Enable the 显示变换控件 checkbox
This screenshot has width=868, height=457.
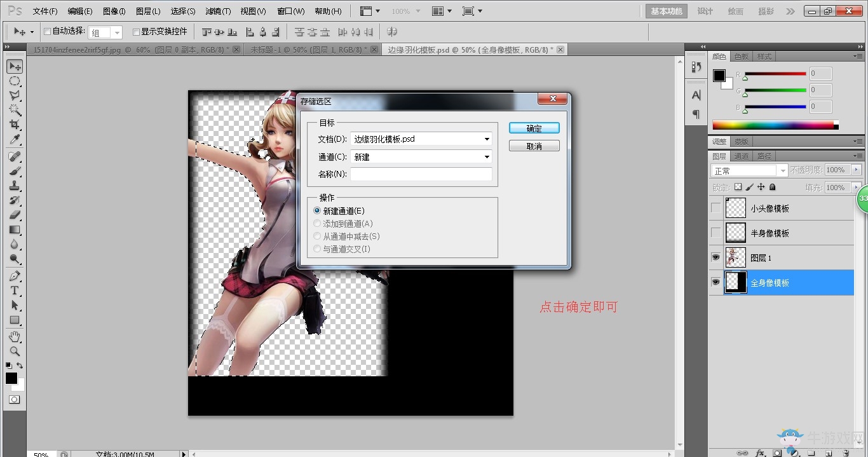[136, 32]
